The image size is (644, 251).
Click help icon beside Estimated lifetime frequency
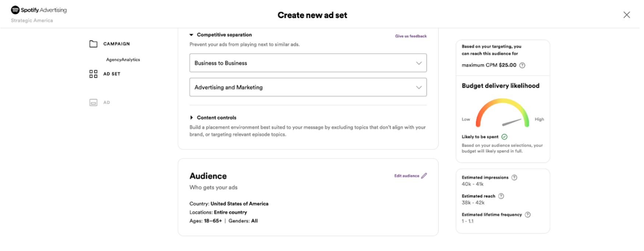pos(528,215)
